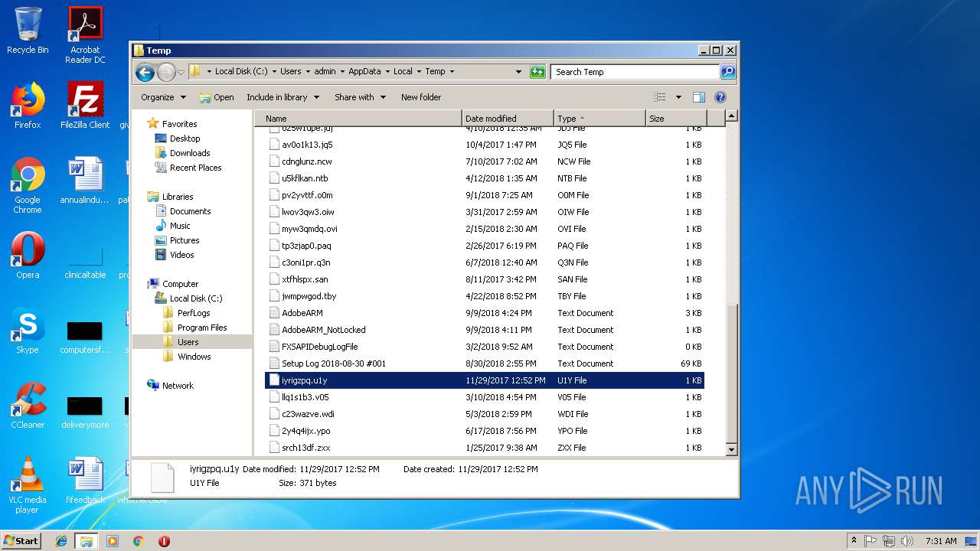Screen dimensions: 980x551
Task: Select the file Setup Log 2018-08-30 #001
Action: tap(485, 364)
